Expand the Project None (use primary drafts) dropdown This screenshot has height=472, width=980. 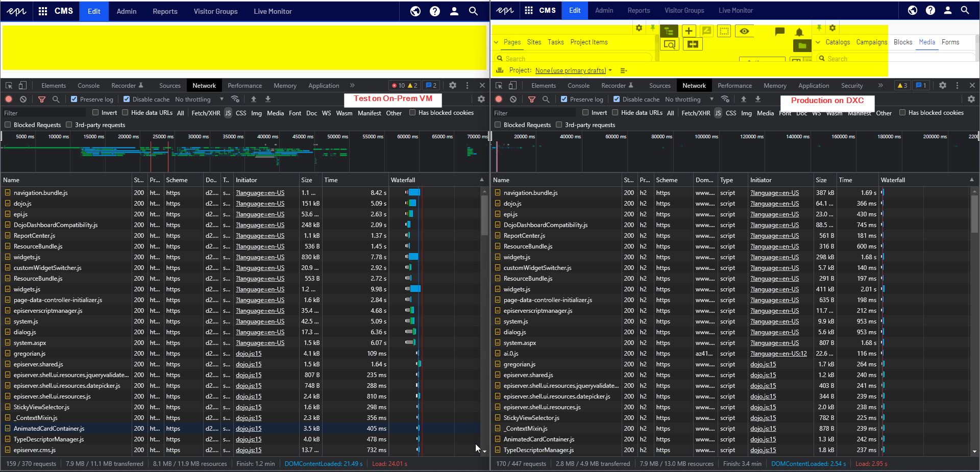573,70
